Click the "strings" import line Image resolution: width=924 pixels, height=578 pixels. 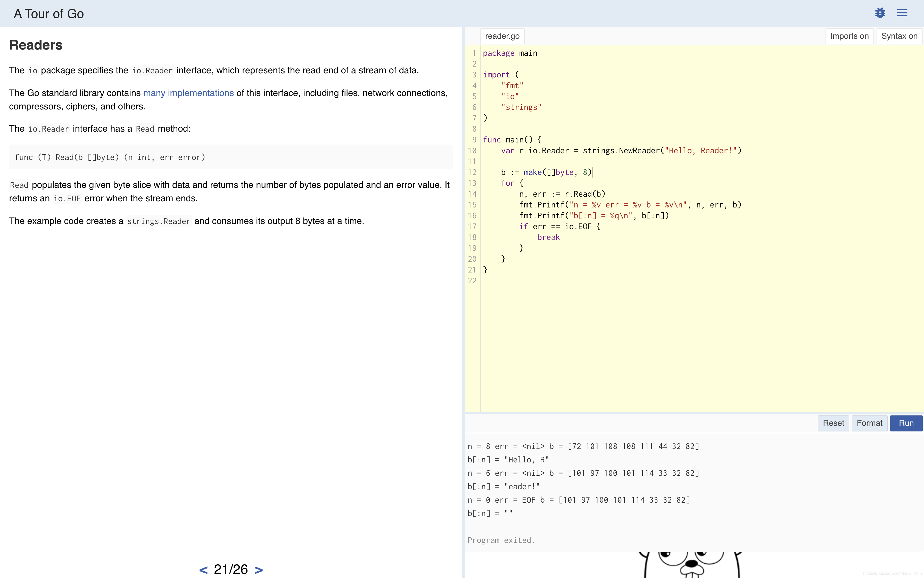click(521, 107)
